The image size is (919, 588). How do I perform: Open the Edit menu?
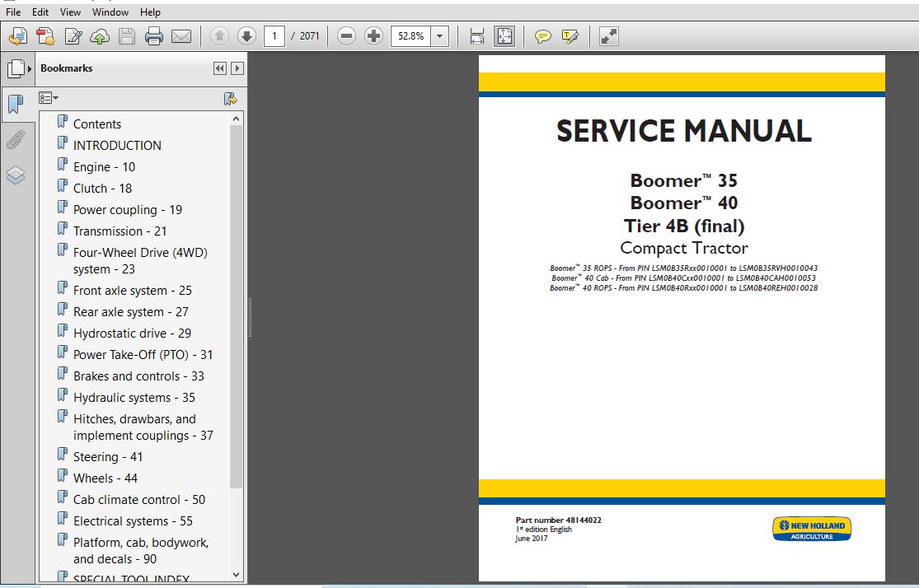tap(40, 12)
